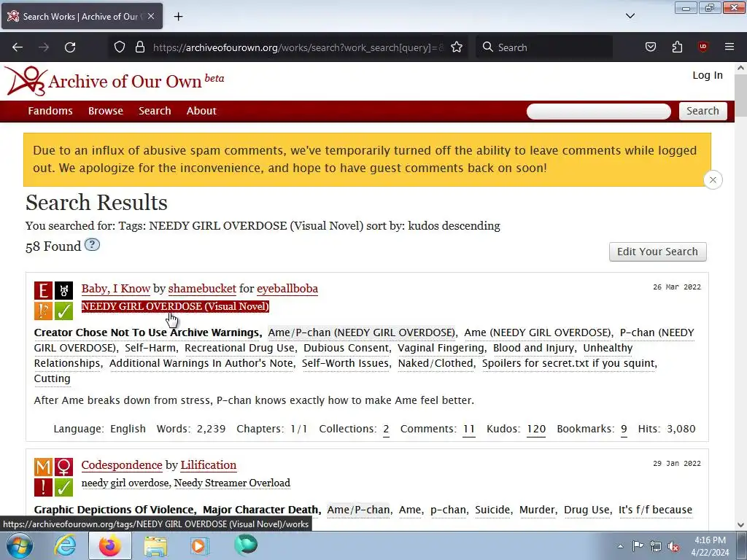
Task: Click page scrollbar down arrow
Action: point(740,525)
